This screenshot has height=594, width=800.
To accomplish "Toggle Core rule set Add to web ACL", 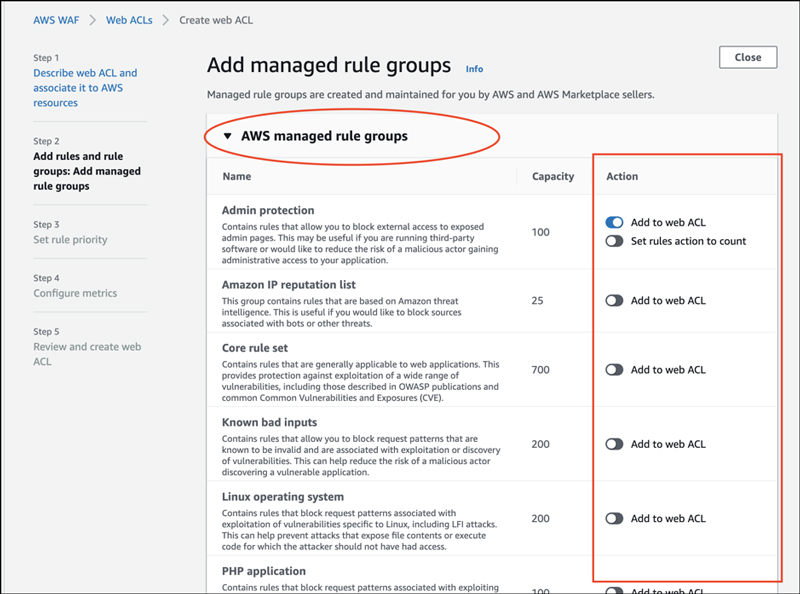I will [x=614, y=370].
